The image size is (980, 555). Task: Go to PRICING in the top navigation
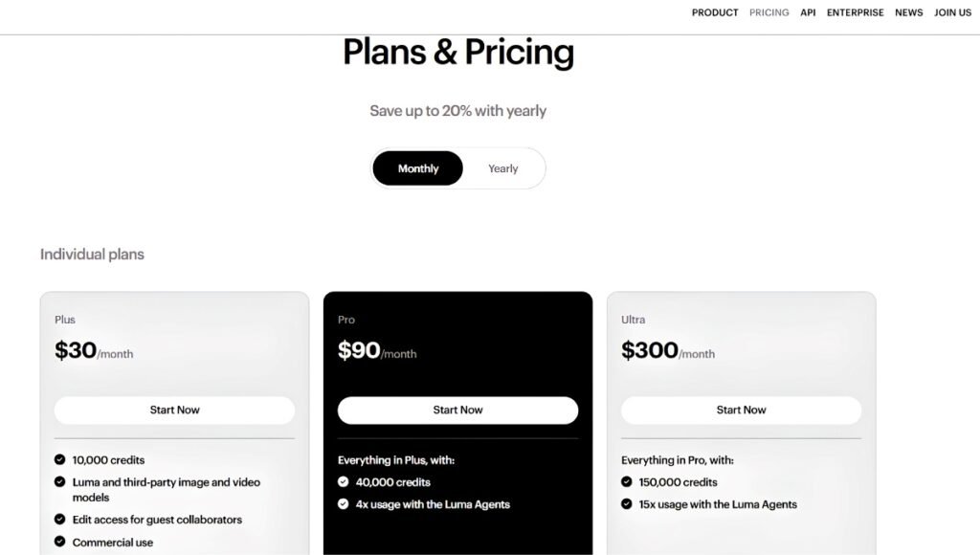coord(769,12)
